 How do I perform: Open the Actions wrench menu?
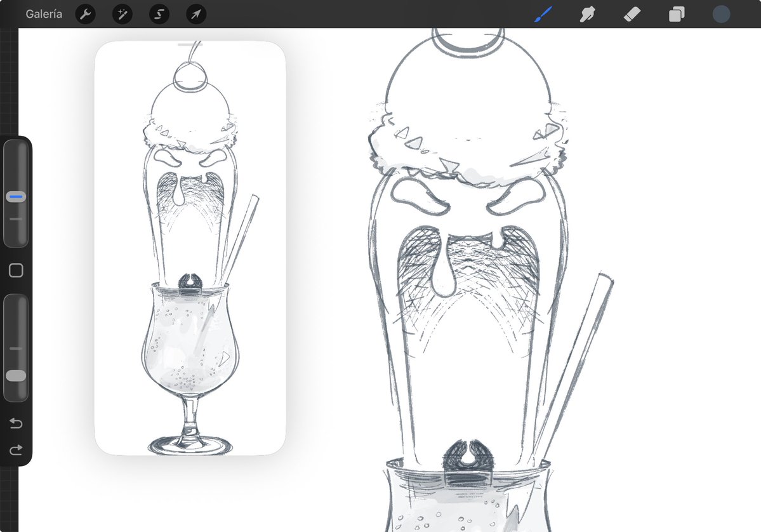pyautogui.click(x=86, y=14)
